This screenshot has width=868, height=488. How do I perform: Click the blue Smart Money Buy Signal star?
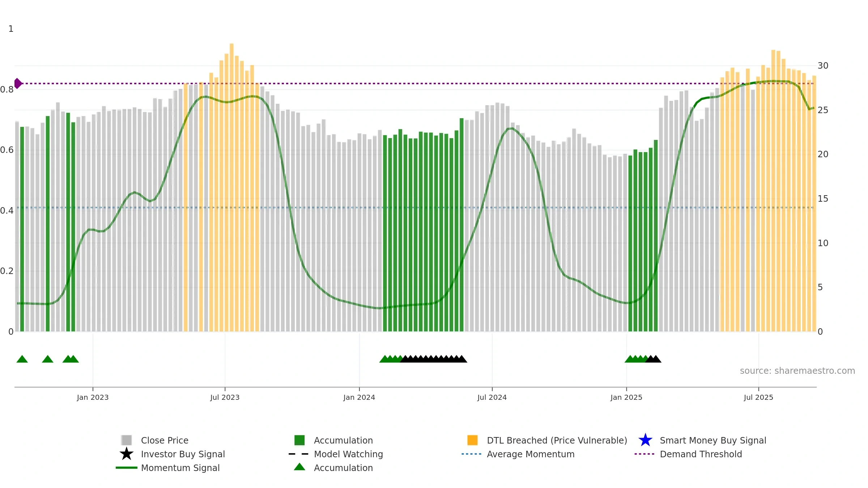pyautogui.click(x=645, y=440)
